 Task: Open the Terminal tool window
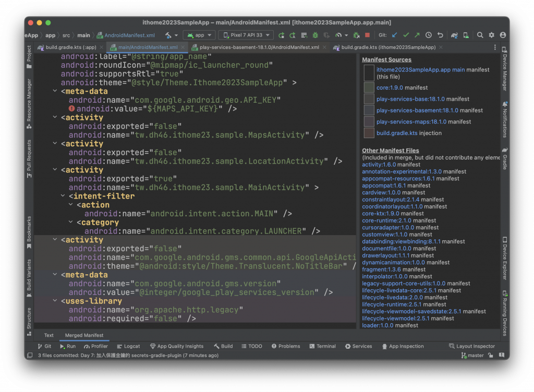(322, 346)
